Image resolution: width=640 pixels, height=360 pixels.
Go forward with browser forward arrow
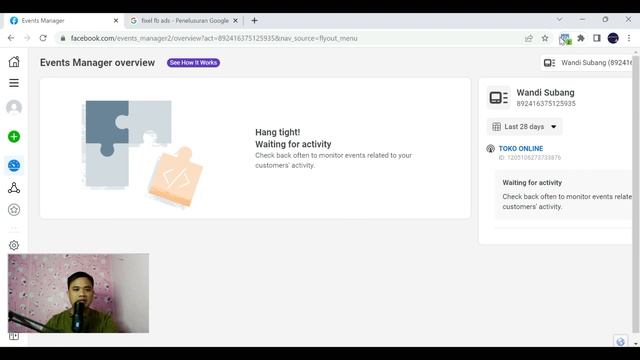click(x=27, y=38)
